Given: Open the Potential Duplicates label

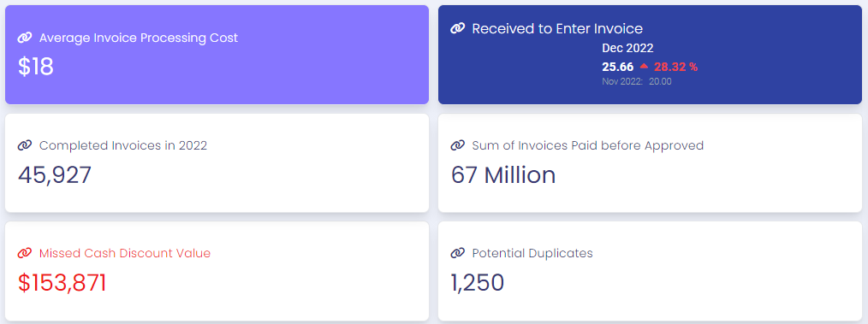Looking at the screenshot, I should pyautogui.click(x=532, y=253).
